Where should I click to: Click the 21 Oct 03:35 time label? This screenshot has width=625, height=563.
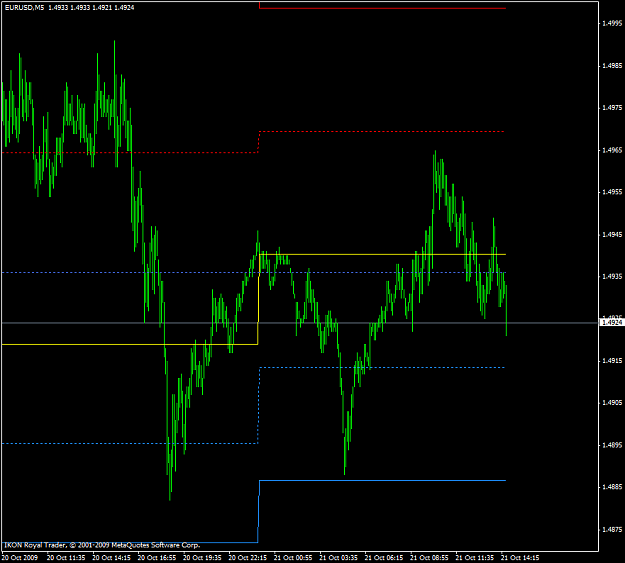[338, 557]
